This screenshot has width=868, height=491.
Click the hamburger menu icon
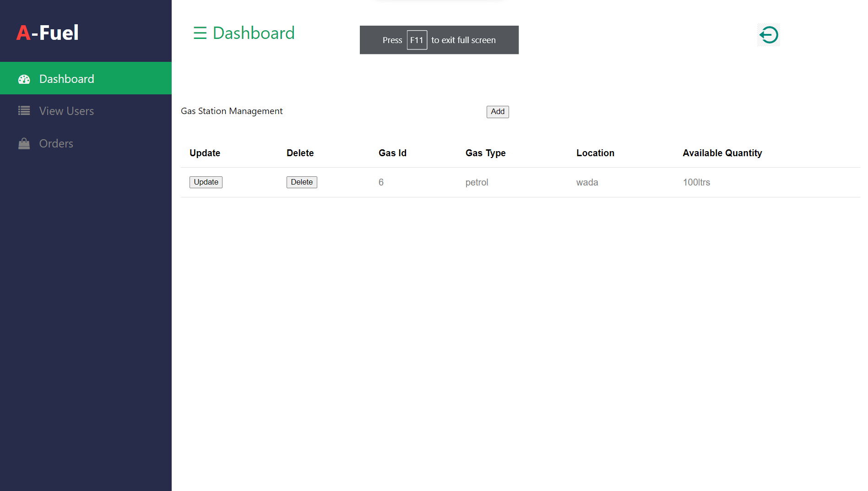200,33
